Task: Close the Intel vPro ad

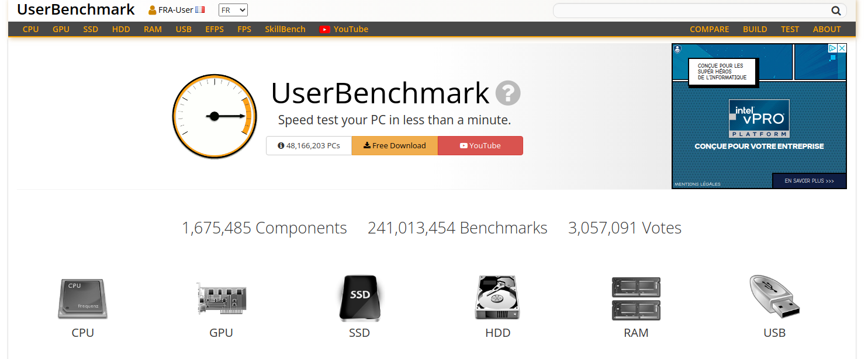Action: [842, 48]
